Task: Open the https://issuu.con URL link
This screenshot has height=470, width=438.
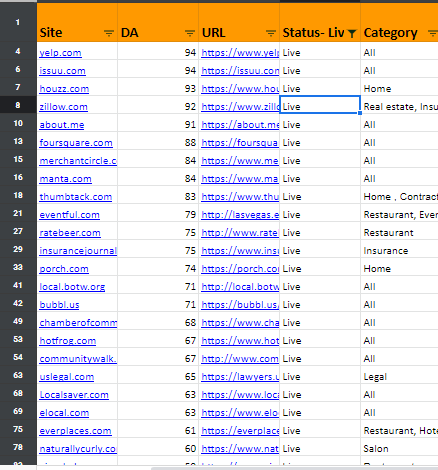Action: 240,71
